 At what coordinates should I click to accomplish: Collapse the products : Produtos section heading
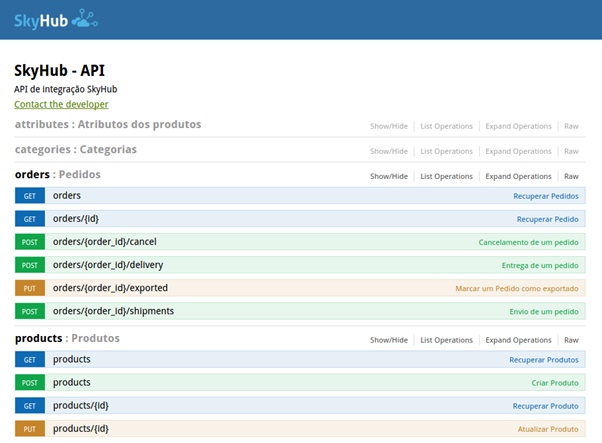point(67,338)
